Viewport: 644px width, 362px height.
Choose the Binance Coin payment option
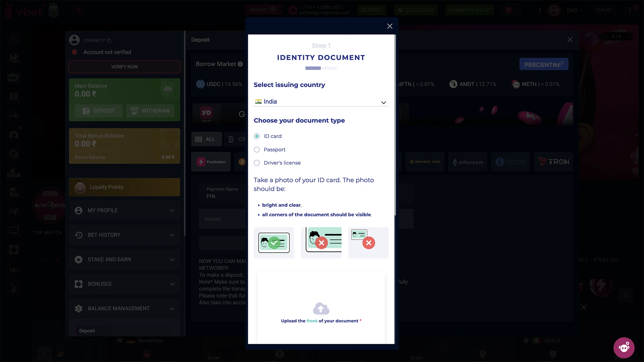[x=425, y=162]
